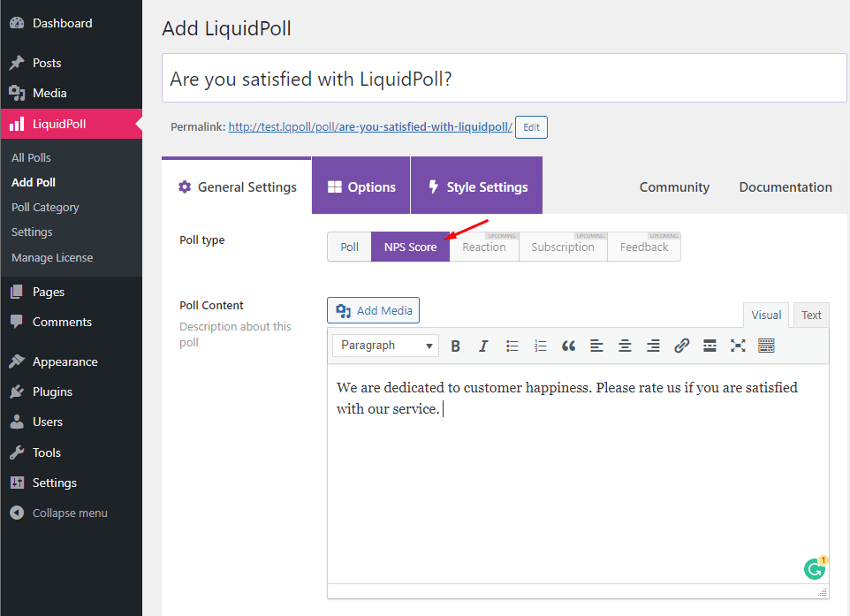Click the poll title input field

[x=505, y=78]
